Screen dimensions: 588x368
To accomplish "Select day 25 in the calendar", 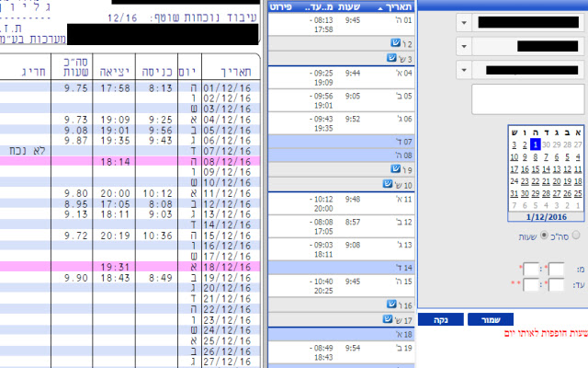I will 578,194.
